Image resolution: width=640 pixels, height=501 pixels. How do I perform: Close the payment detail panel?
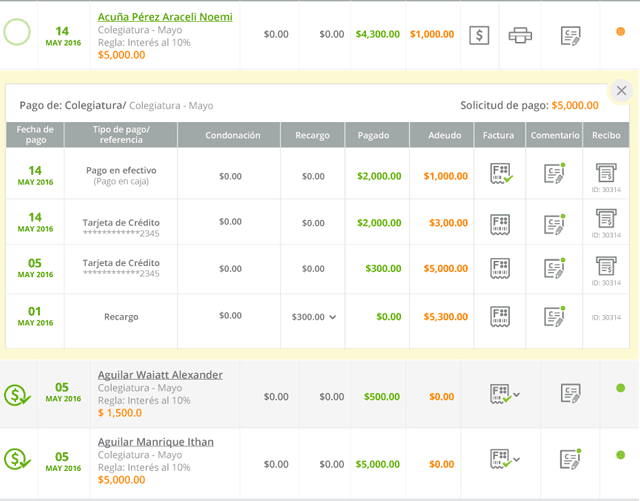[x=621, y=91]
